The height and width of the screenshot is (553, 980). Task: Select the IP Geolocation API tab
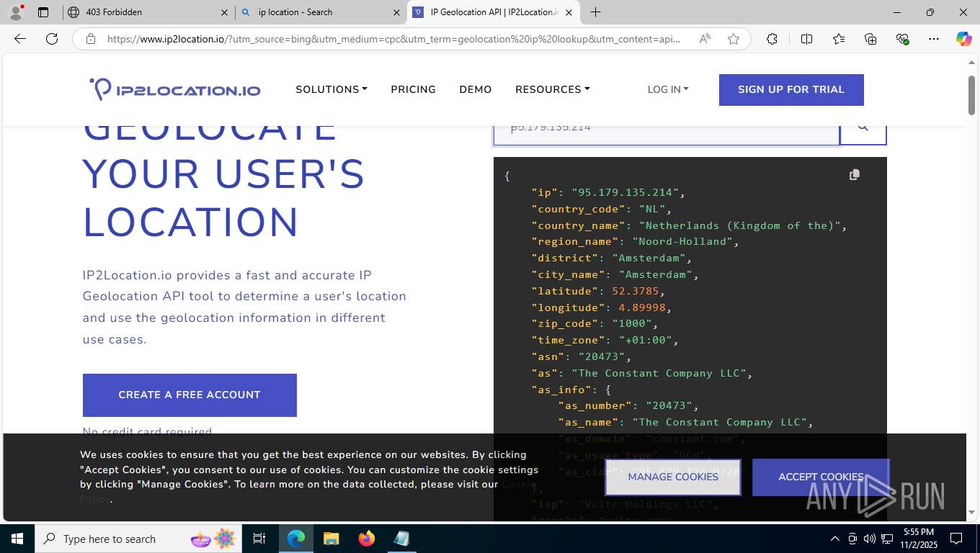tap(494, 12)
